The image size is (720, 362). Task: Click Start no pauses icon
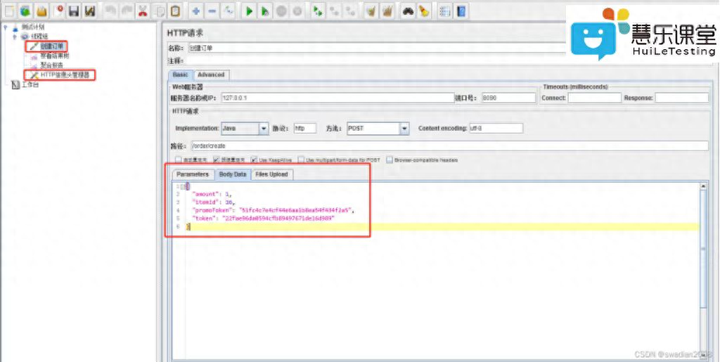tap(265, 11)
